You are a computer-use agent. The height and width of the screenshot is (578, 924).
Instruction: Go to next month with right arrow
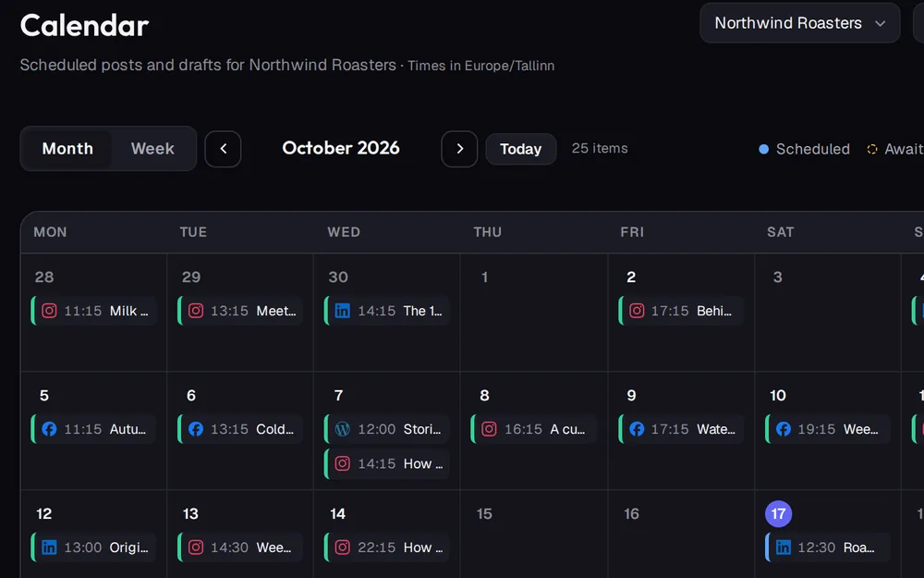459,149
